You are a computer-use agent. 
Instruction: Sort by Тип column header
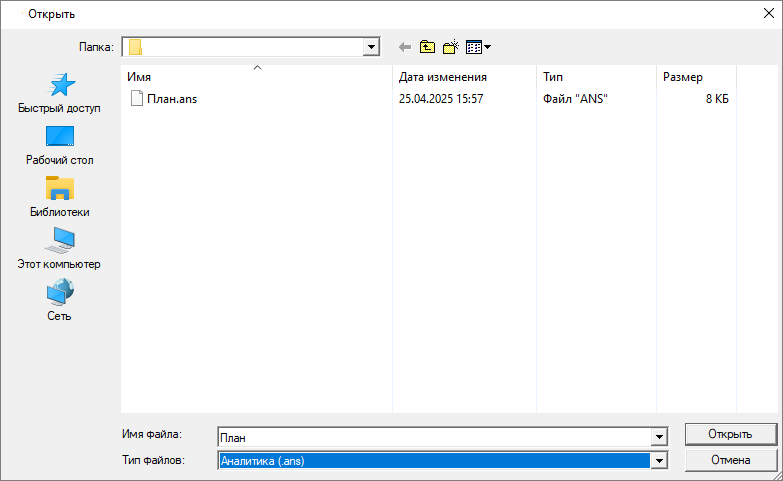(595, 77)
